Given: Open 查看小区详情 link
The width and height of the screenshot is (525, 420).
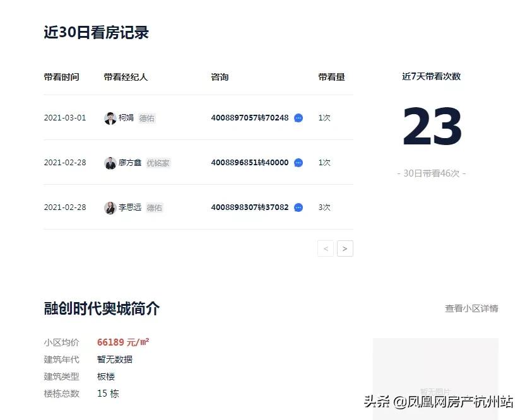Looking at the screenshot, I should tap(471, 308).
